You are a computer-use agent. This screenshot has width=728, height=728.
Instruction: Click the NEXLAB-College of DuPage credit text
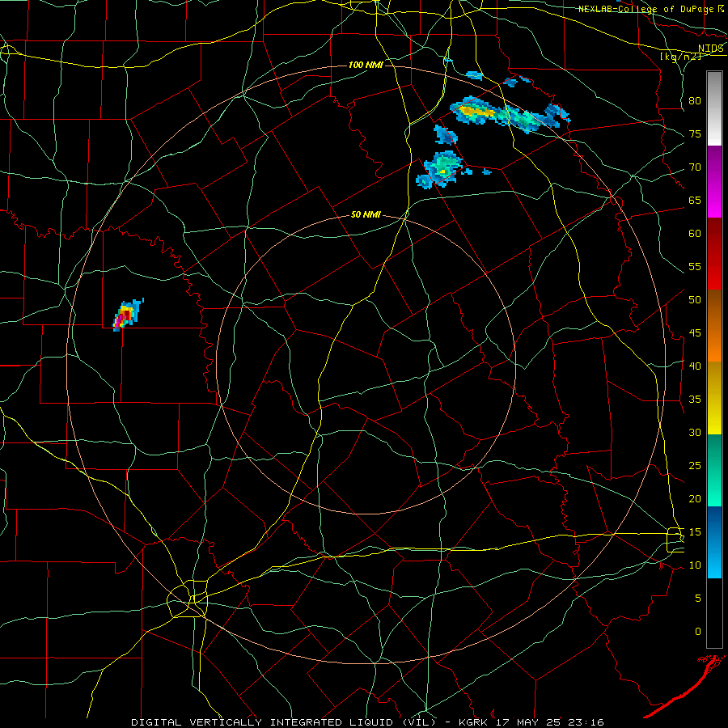point(645,9)
